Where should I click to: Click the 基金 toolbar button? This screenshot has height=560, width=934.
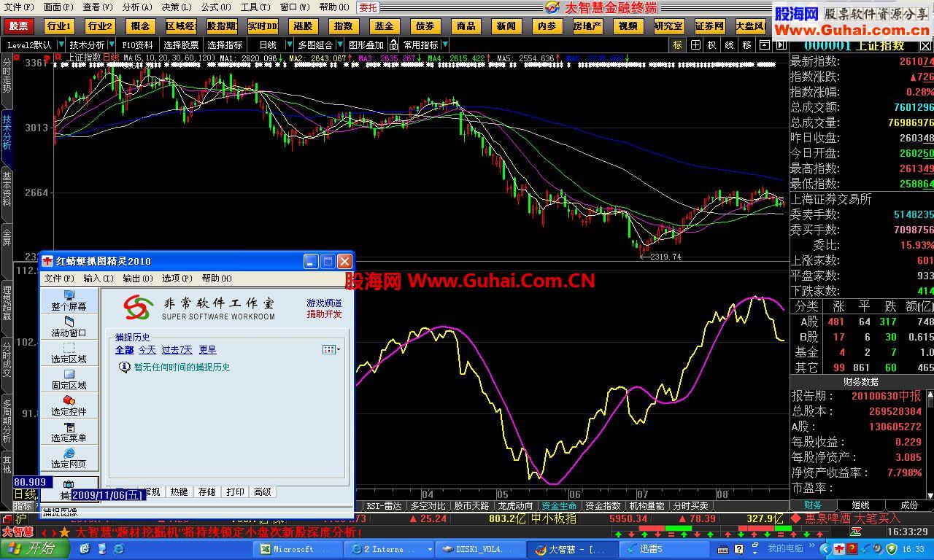384,26
